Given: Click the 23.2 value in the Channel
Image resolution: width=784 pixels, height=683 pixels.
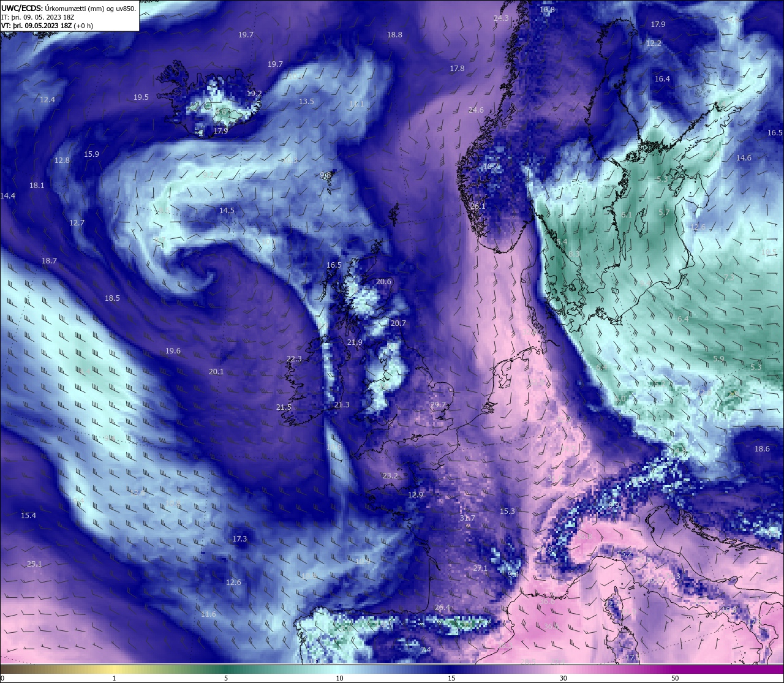Looking at the screenshot, I should click(390, 476).
